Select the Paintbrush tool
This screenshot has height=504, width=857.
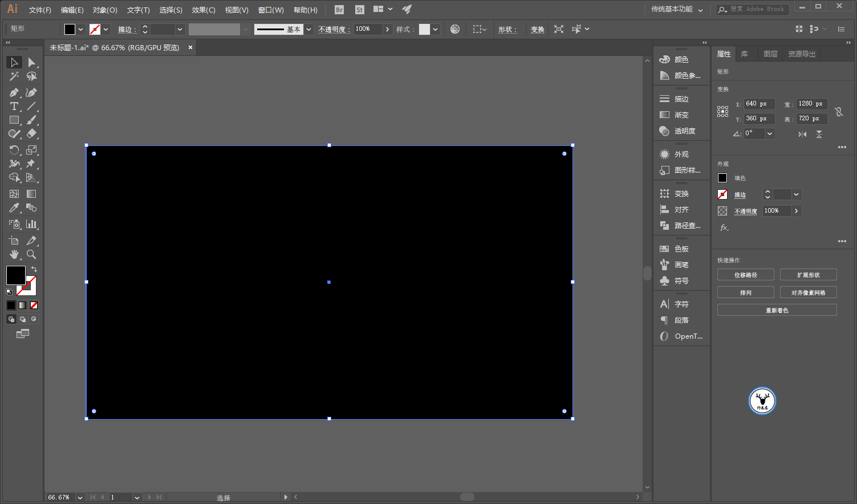31,120
